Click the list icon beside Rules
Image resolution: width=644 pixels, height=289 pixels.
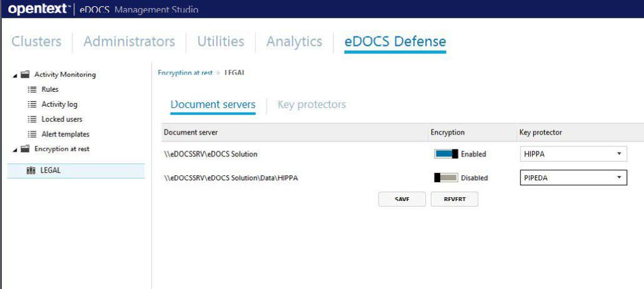tap(32, 89)
